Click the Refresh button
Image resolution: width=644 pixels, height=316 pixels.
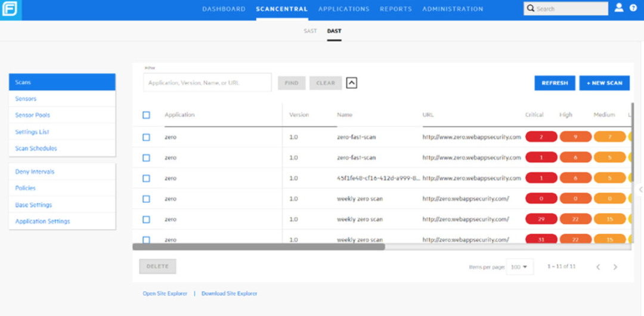coord(555,83)
